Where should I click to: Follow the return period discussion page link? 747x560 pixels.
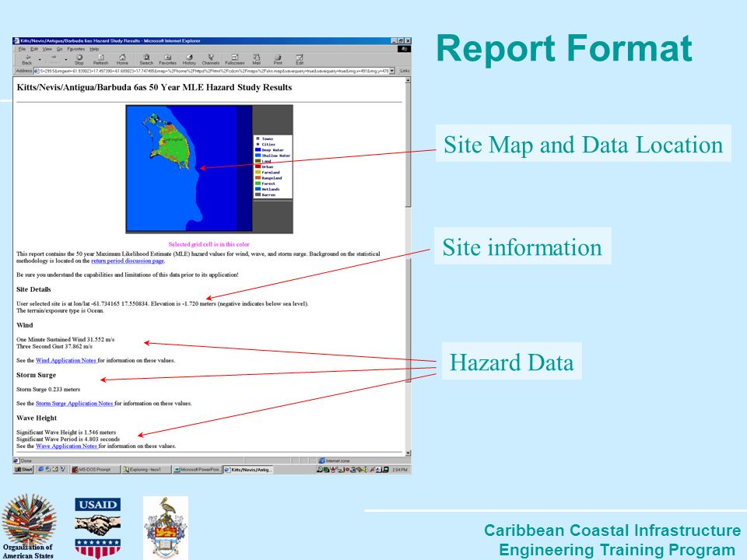pos(128,261)
